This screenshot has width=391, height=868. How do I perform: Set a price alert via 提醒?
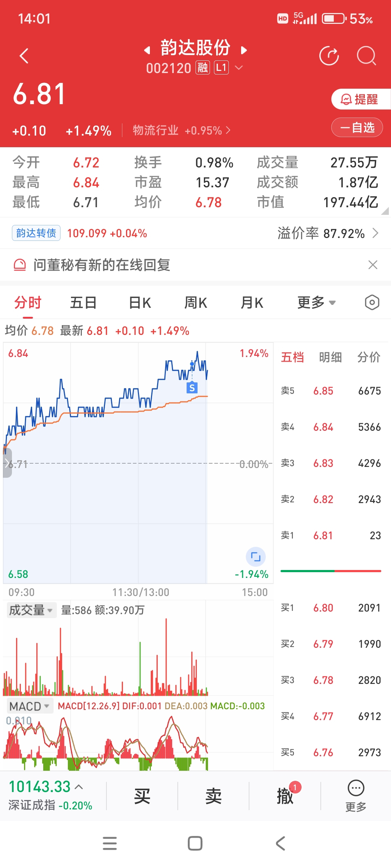coord(361,99)
